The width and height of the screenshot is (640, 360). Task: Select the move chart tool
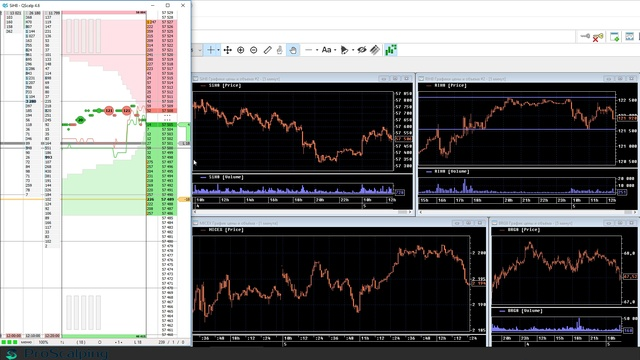click(x=228, y=50)
